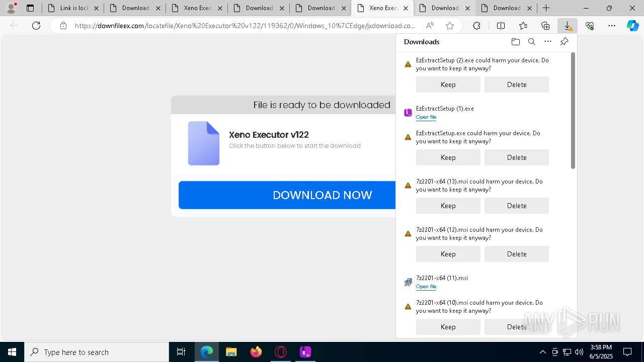The width and height of the screenshot is (644, 362).
Task: Click the DOWNLOAD NOW button
Action: [x=287, y=195]
